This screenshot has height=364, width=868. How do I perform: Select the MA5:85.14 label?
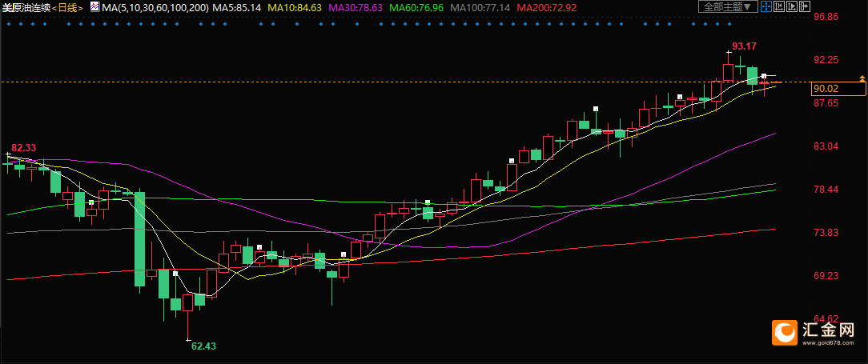pyautogui.click(x=237, y=8)
